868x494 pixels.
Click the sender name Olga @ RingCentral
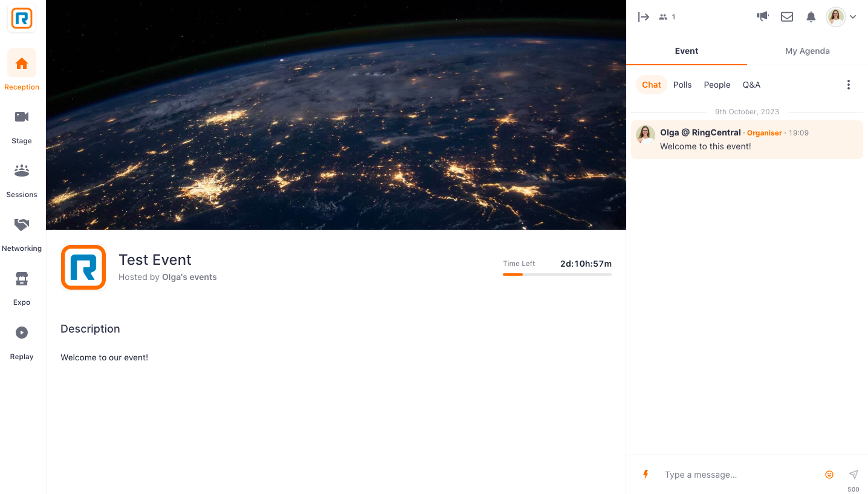[x=701, y=132]
